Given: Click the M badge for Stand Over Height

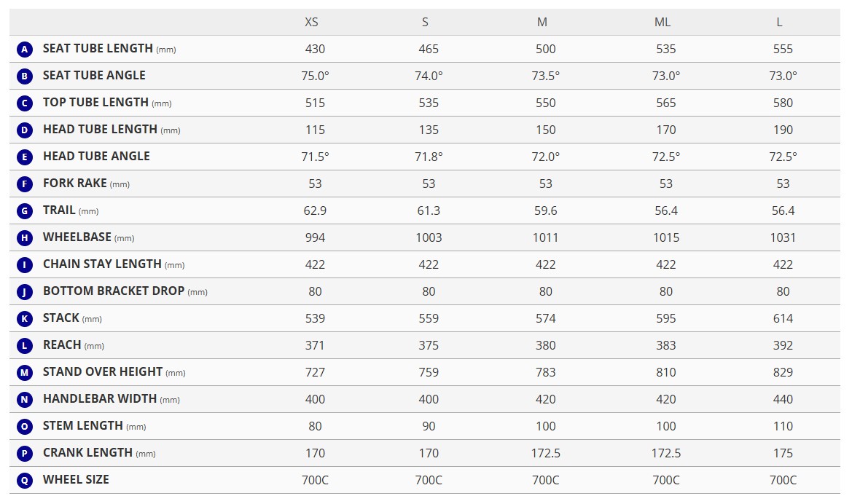Looking at the screenshot, I should [25, 373].
